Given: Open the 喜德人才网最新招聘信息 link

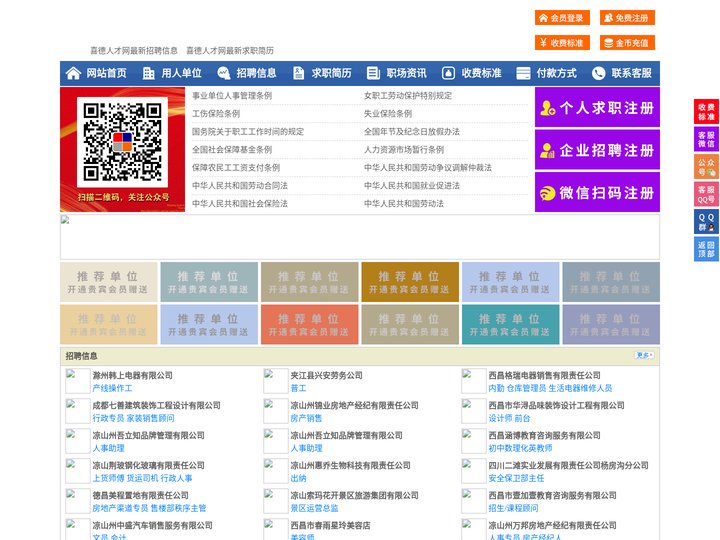Looking at the screenshot, I should coord(134,51).
